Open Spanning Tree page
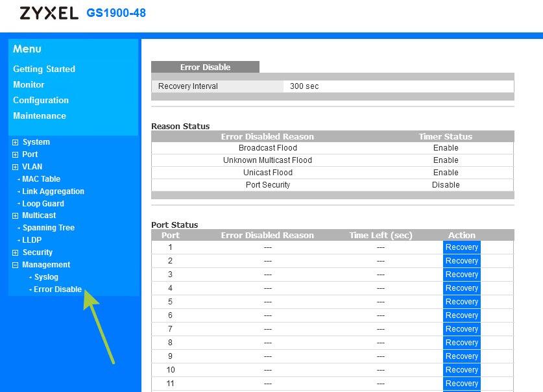 [49, 228]
